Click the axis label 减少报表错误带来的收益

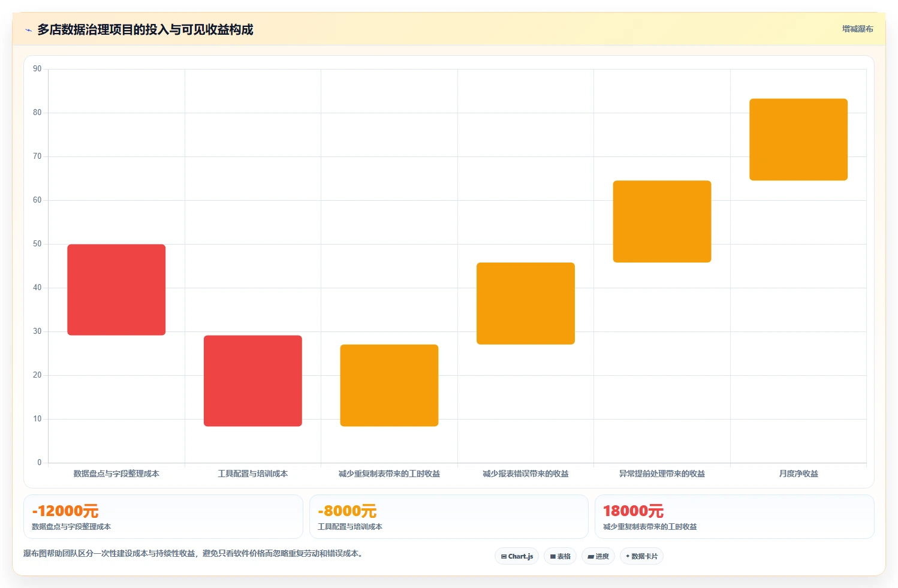click(526, 474)
